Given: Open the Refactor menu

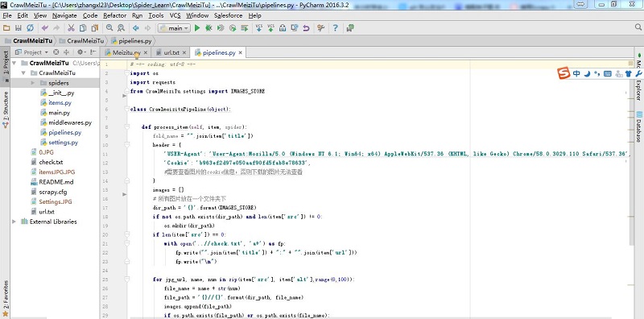Looking at the screenshot, I should click(x=114, y=15).
